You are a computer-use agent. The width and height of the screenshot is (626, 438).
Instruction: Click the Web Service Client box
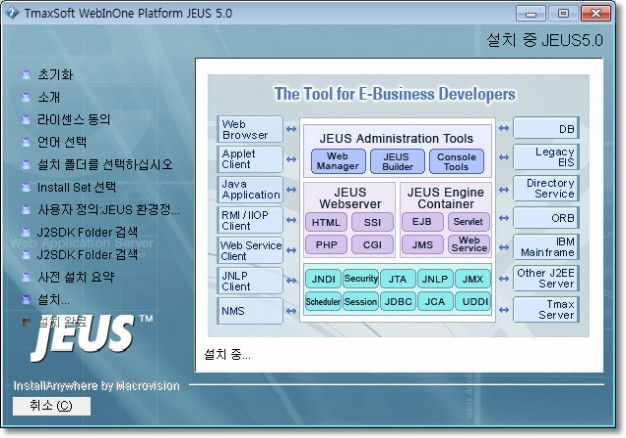[x=250, y=250]
